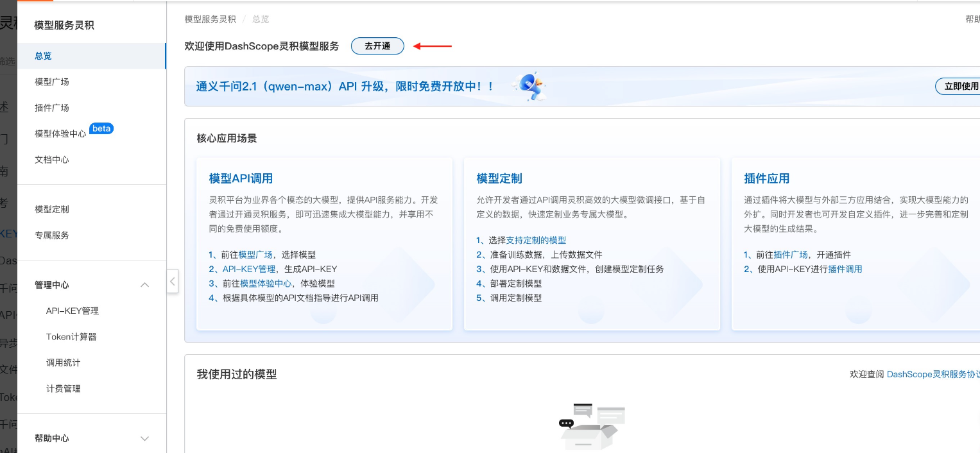
Task: Open 模型体验中心 from the sidebar
Action: pyautogui.click(x=59, y=133)
